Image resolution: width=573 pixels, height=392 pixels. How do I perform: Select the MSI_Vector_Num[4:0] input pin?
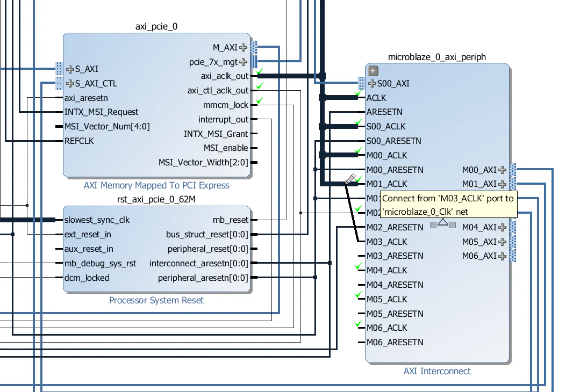tap(59, 126)
